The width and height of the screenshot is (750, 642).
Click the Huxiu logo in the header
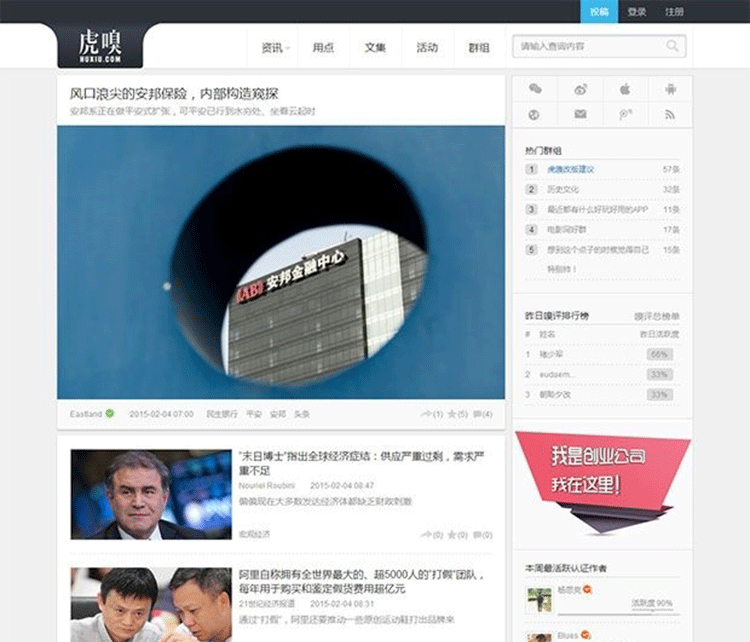pyautogui.click(x=100, y=45)
